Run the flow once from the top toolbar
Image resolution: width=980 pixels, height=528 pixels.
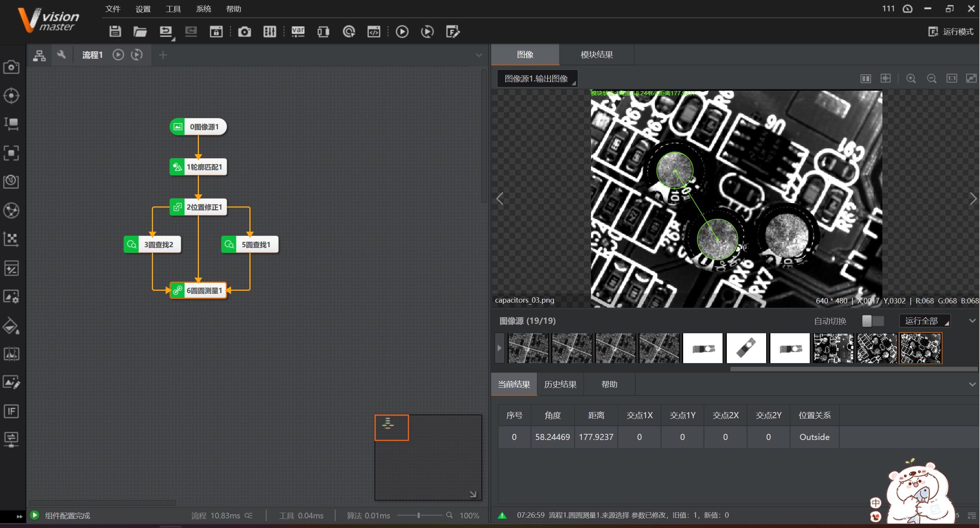[x=402, y=31]
